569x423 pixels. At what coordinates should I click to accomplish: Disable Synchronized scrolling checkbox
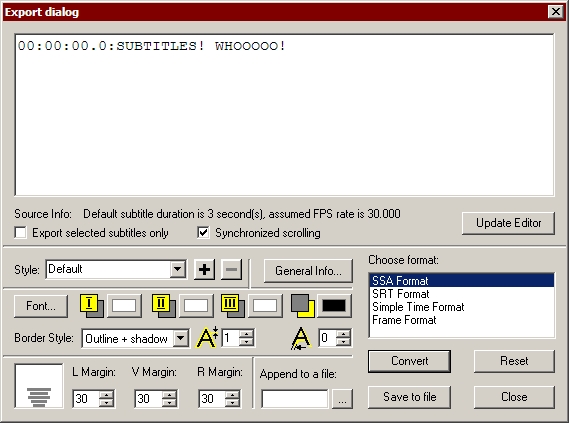coord(203,233)
